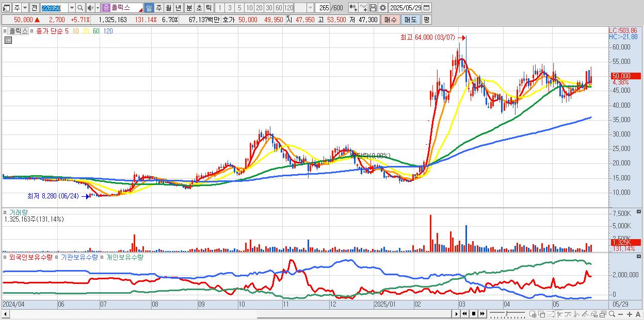This screenshot has height=320, width=644.
Task: Click the line drawing settings icon
Action: click(364, 8)
